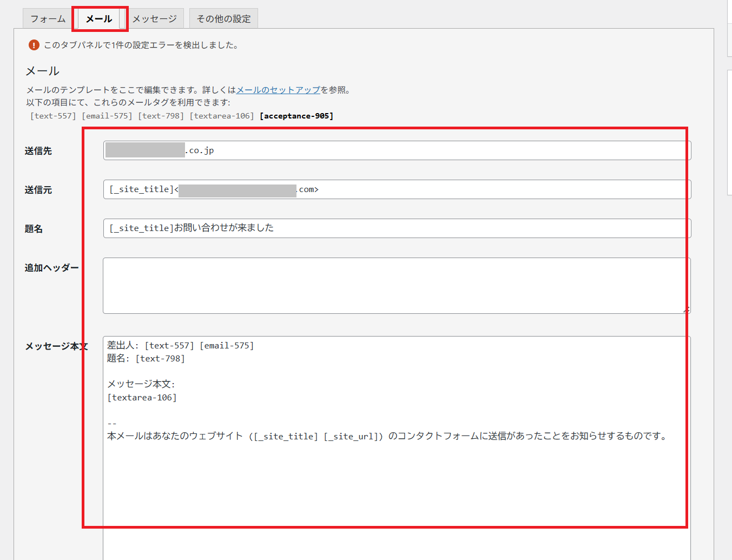Select the メール tab

point(99,19)
